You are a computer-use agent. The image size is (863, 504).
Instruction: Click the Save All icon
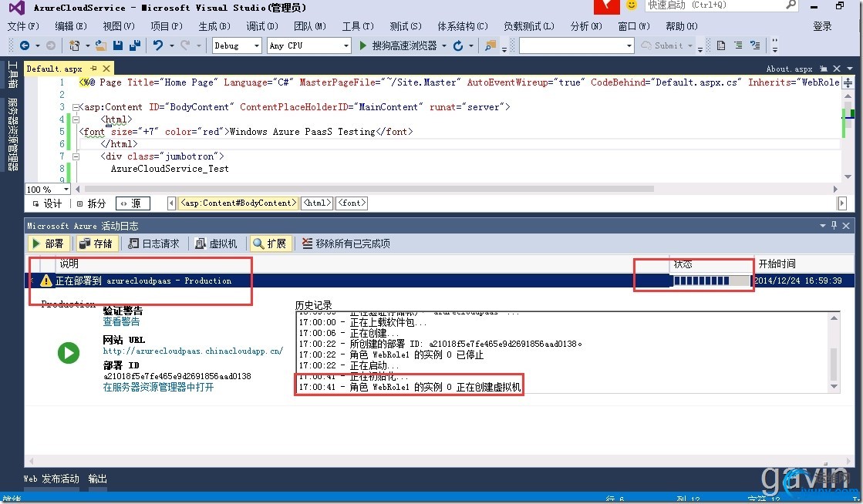[x=135, y=45]
